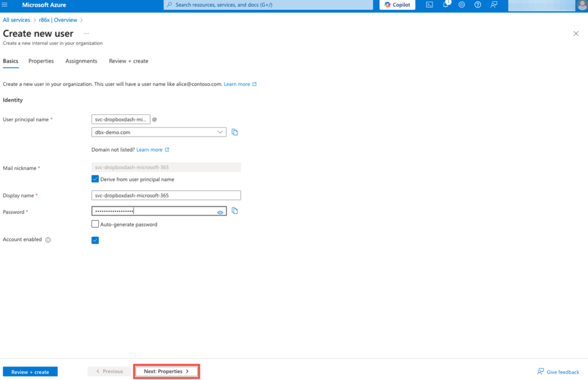
Task: Copy the password to clipboard
Action: [x=235, y=211]
